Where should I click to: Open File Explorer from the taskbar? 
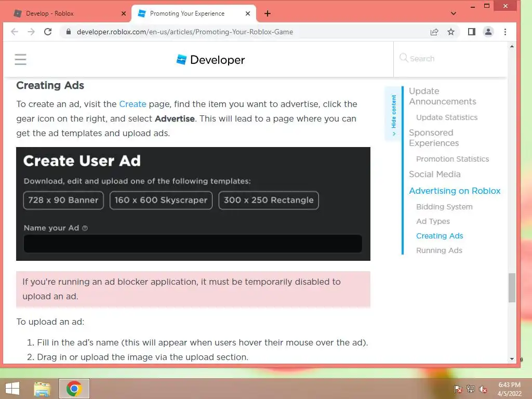click(42, 389)
